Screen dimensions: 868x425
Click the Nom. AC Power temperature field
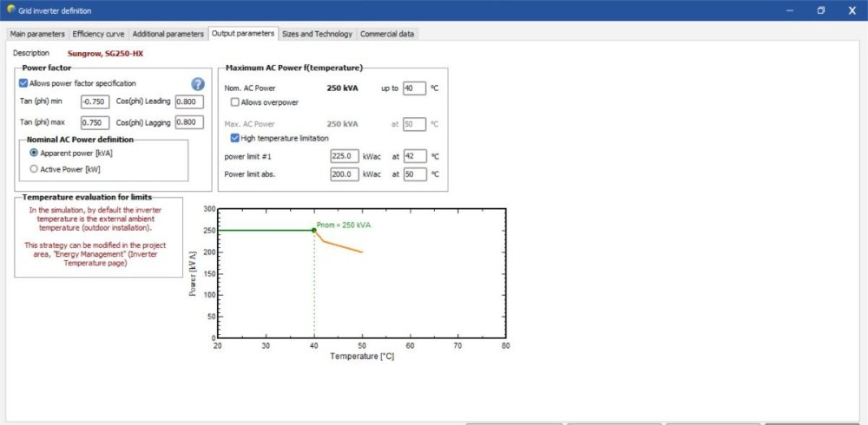pos(414,88)
